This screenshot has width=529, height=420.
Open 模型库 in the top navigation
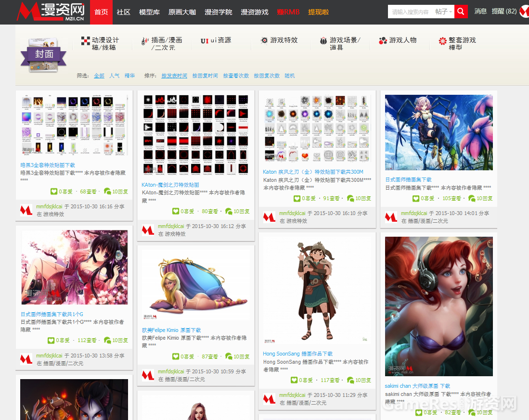click(149, 12)
